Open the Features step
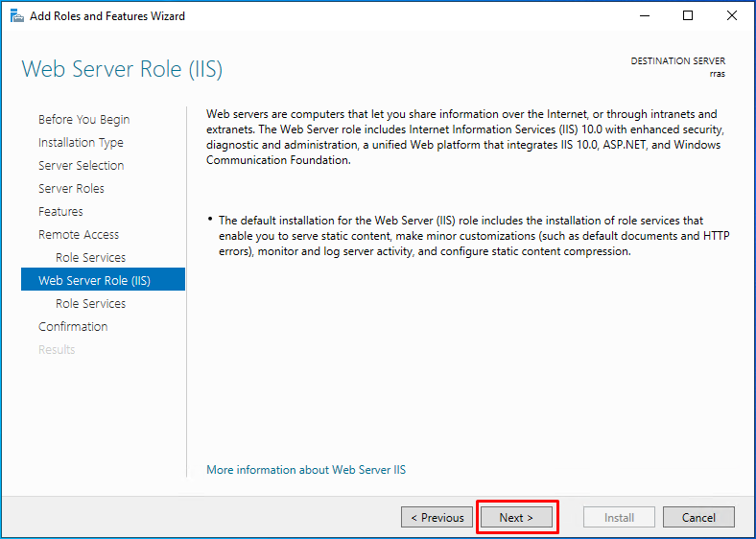 pos(60,211)
